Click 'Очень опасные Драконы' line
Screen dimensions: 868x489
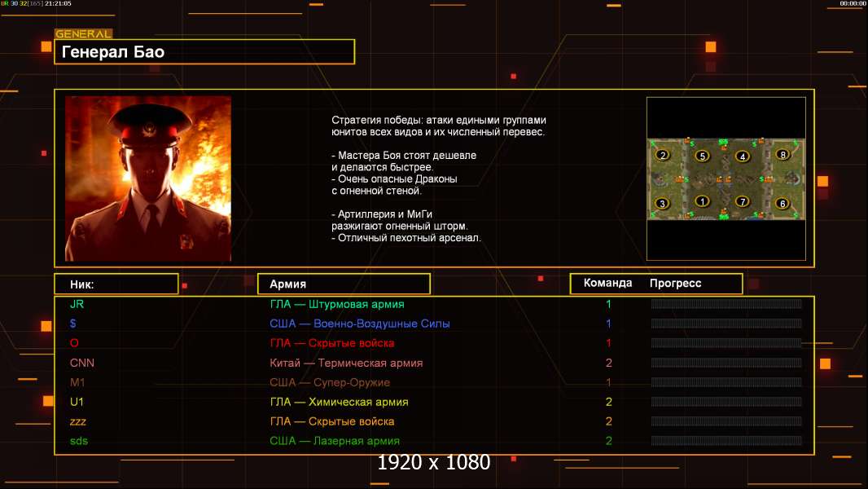(395, 178)
